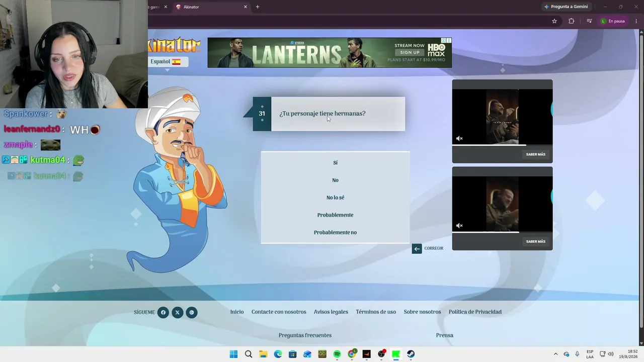Open File Explorer from the taskbar
The width and height of the screenshot is (644, 362).
tap(263, 354)
